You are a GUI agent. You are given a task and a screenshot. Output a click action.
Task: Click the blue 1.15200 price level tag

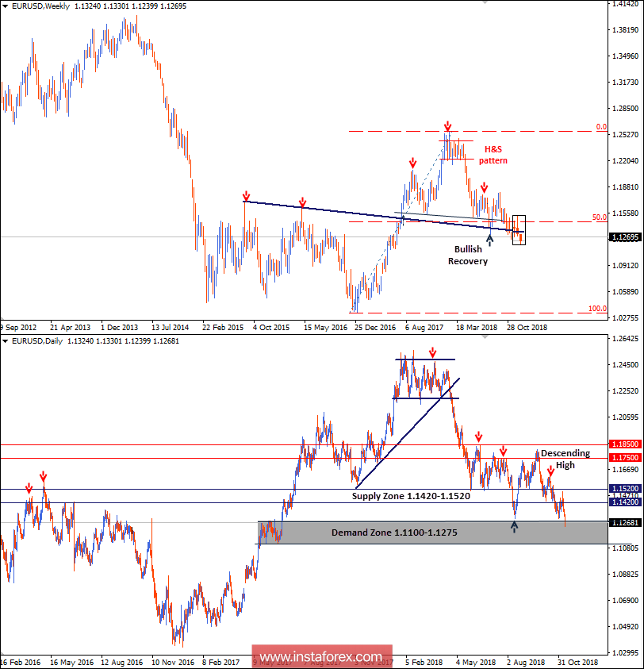tap(626, 489)
